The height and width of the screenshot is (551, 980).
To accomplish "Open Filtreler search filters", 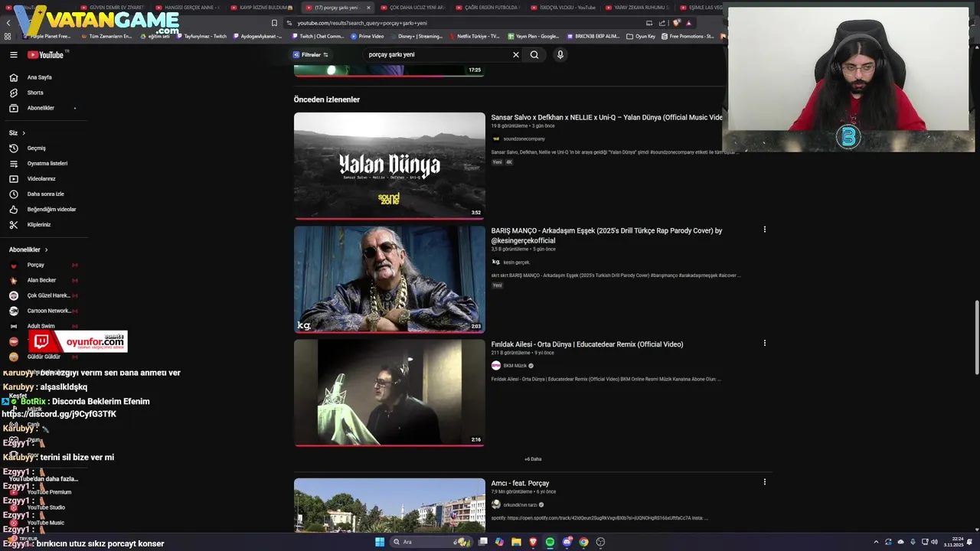I will (310, 55).
